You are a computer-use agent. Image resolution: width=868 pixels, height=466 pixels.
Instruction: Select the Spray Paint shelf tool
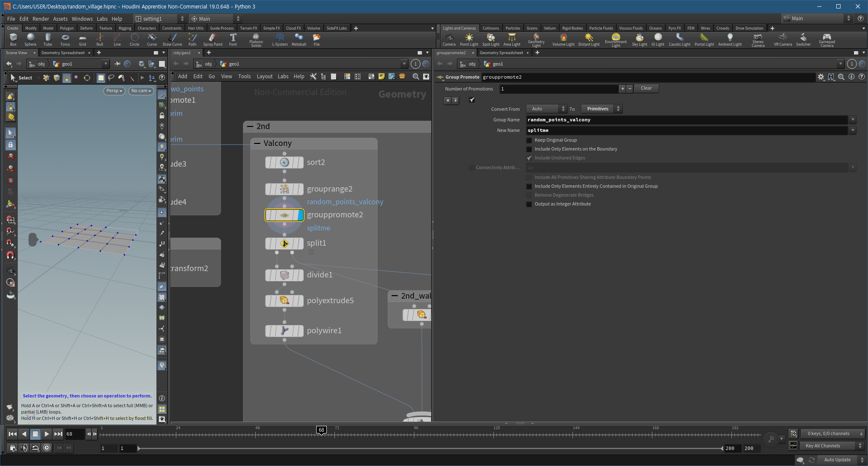tap(213, 39)
